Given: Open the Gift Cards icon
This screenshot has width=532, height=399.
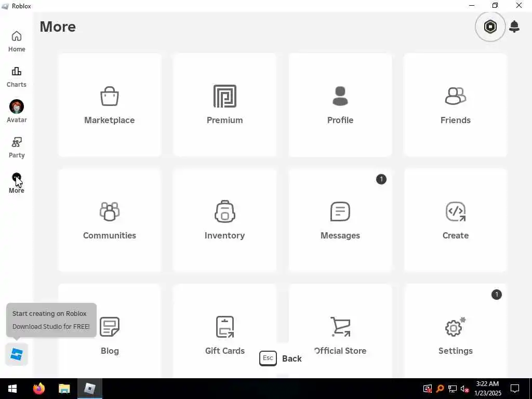Looking at the screenshot, I should [224, 327].
